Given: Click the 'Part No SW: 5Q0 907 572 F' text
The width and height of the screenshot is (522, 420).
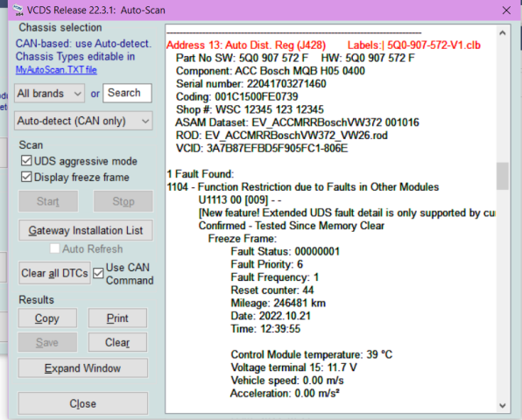Looking at the screenshot, I should point(242,59).
